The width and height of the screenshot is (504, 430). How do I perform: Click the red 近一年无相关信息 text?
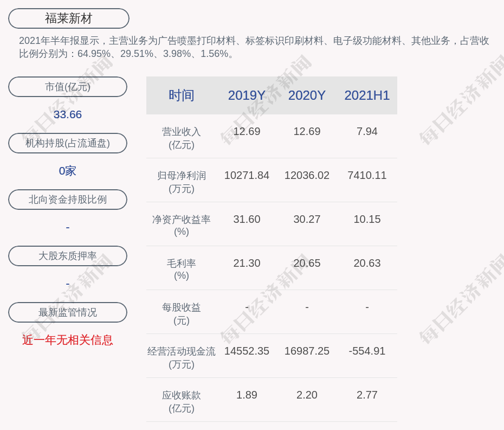(x=68, y=340)
